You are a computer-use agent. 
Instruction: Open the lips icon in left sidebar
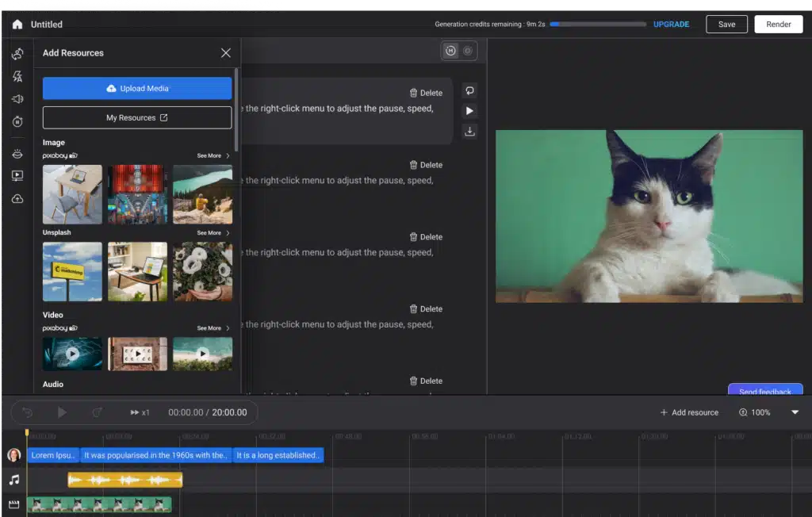(17, 154)
